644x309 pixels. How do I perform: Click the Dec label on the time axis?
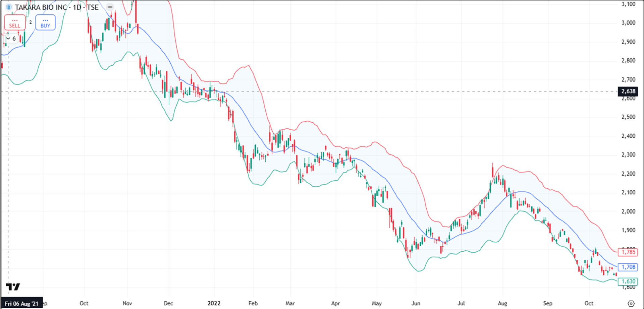coord(168,303)
